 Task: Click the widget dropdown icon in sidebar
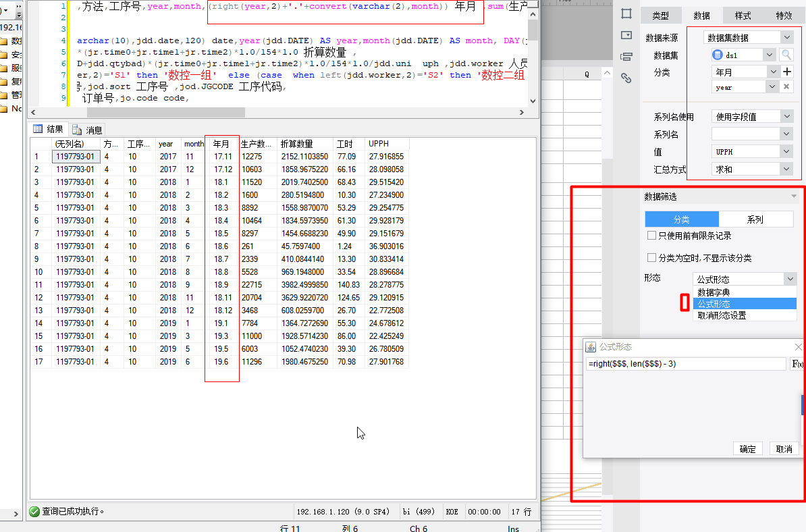626,35
